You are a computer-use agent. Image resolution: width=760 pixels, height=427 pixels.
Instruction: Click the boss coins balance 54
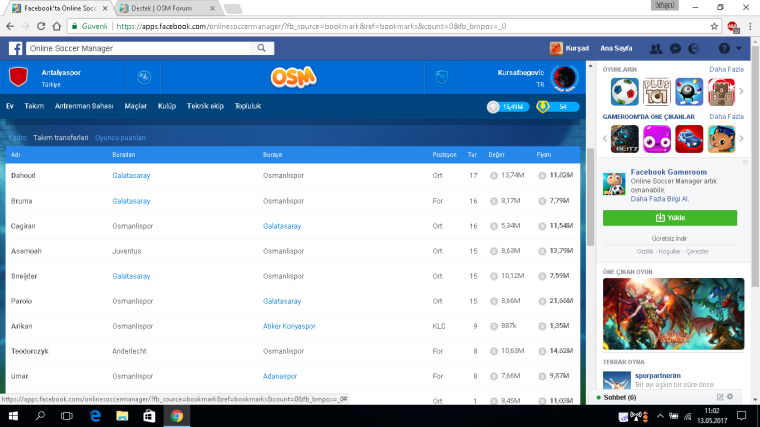click(x=557, y=107)
